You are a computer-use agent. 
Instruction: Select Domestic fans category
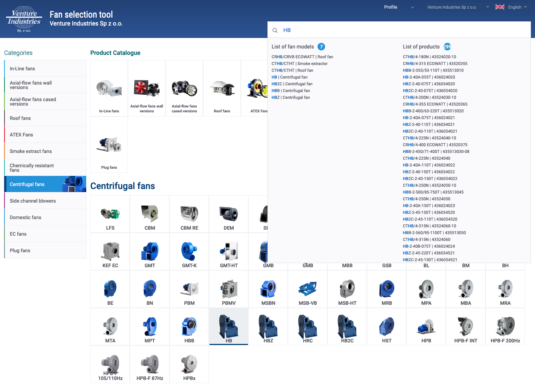tap(45, 217)
